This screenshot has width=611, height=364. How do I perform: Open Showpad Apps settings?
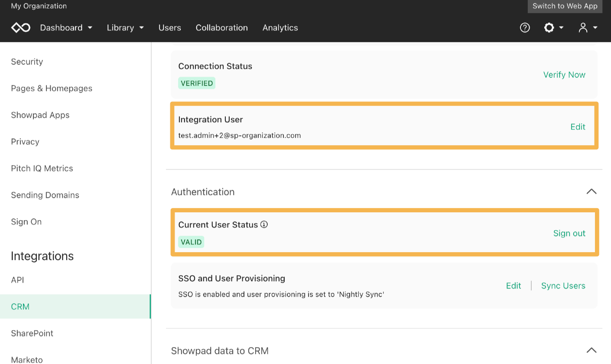40,115
